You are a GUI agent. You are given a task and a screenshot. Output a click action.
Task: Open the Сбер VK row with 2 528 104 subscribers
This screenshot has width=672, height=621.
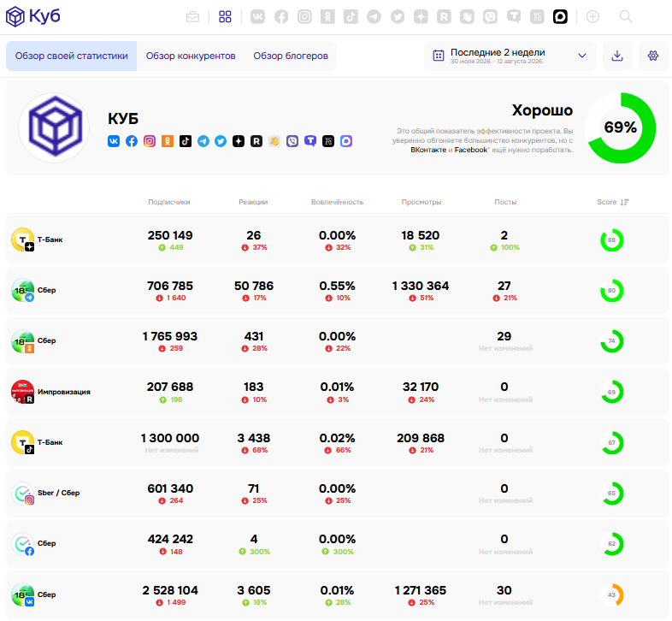click(337, 594)
